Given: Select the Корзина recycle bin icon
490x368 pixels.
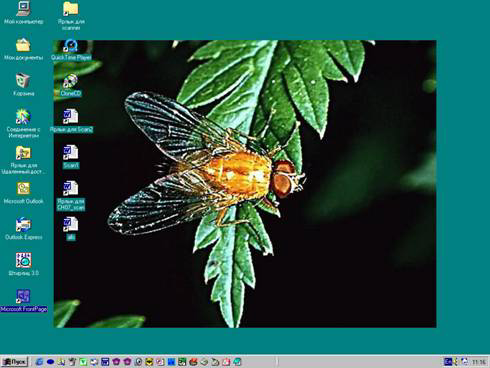Looking at the screenshot, I should tap(23, 81).
